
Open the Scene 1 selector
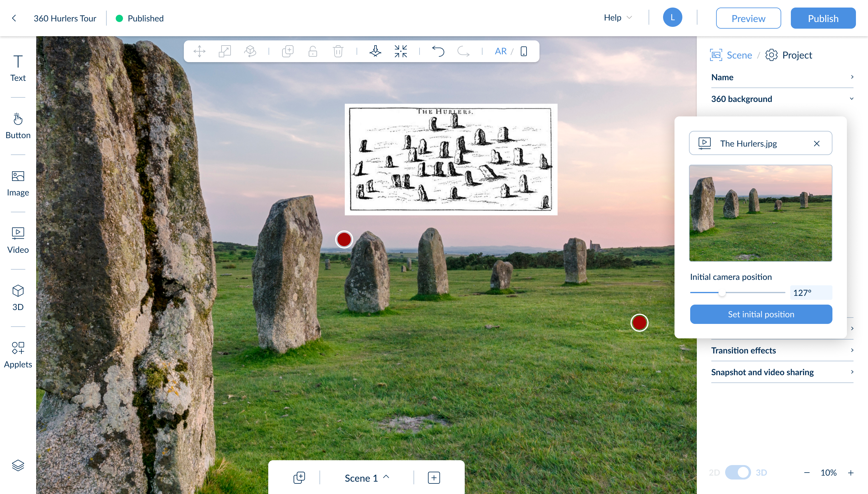[x=366, y=478]
